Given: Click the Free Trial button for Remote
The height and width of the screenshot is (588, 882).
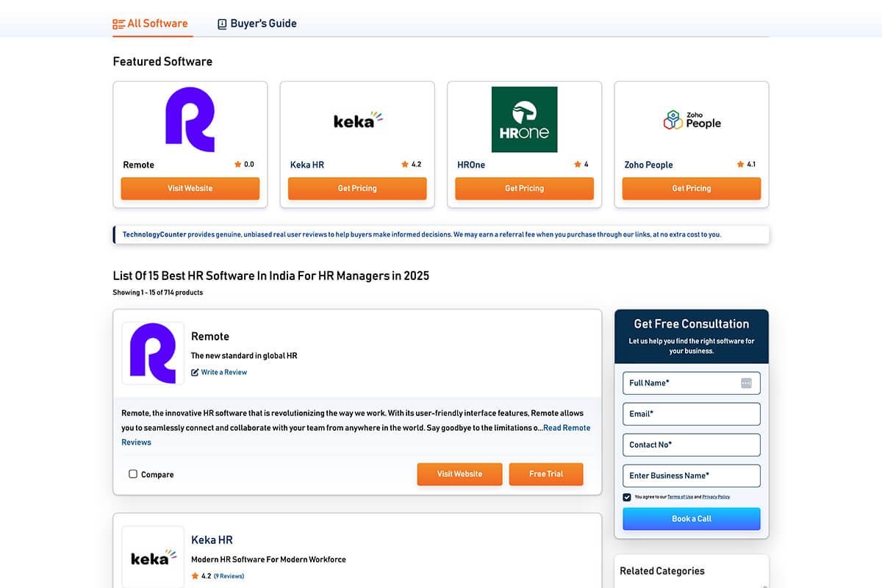Looking at the screenshot, I should click(545, 474).
